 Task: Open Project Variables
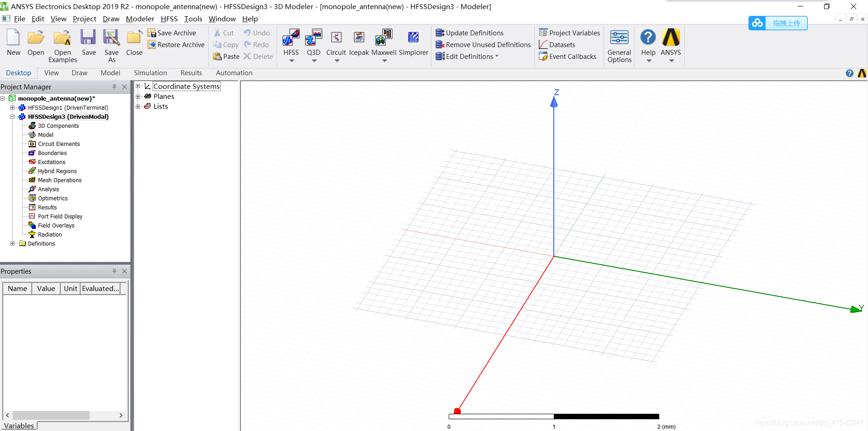pos(569,33)
